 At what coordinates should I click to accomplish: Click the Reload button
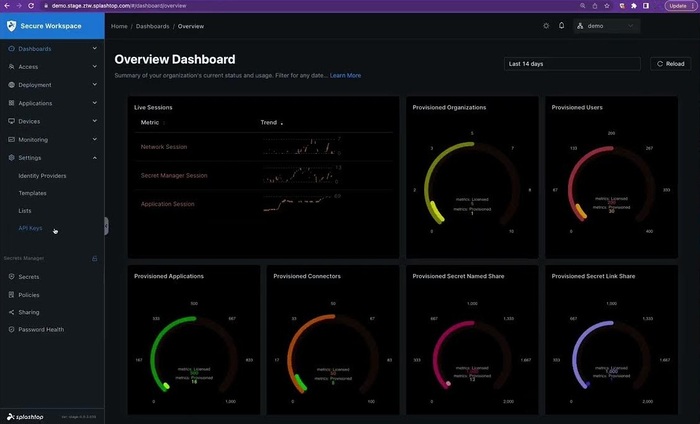point(670,64)
